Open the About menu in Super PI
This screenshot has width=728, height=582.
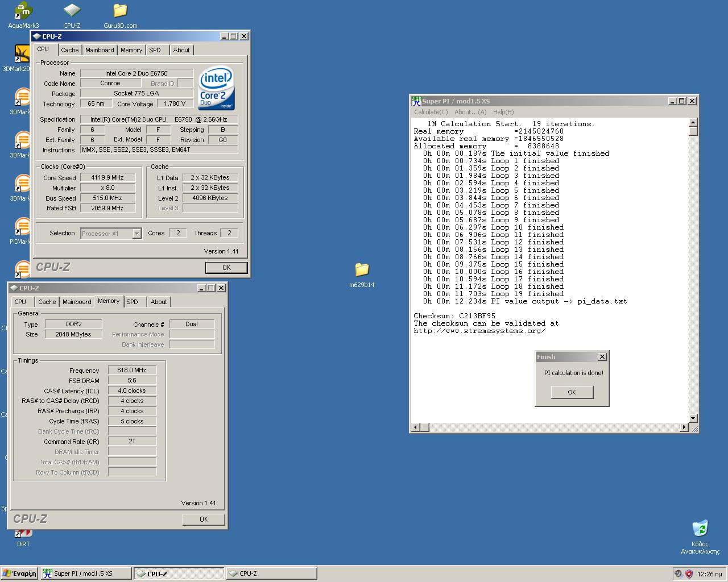470,112
